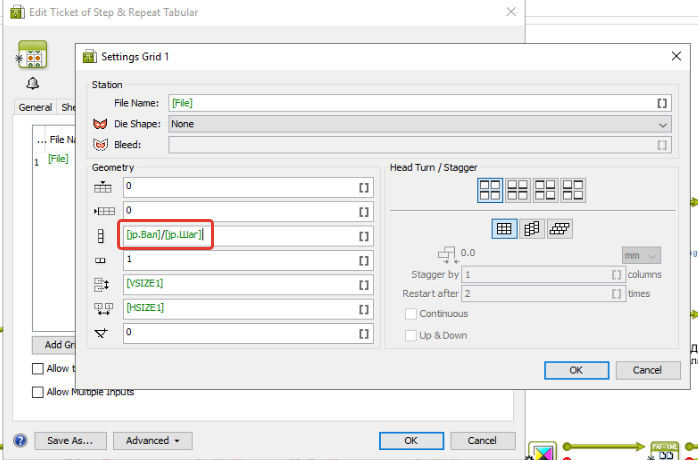The image size is (698, 460).
Task: Insert variable in vertical count field
Action: [364, 236]
